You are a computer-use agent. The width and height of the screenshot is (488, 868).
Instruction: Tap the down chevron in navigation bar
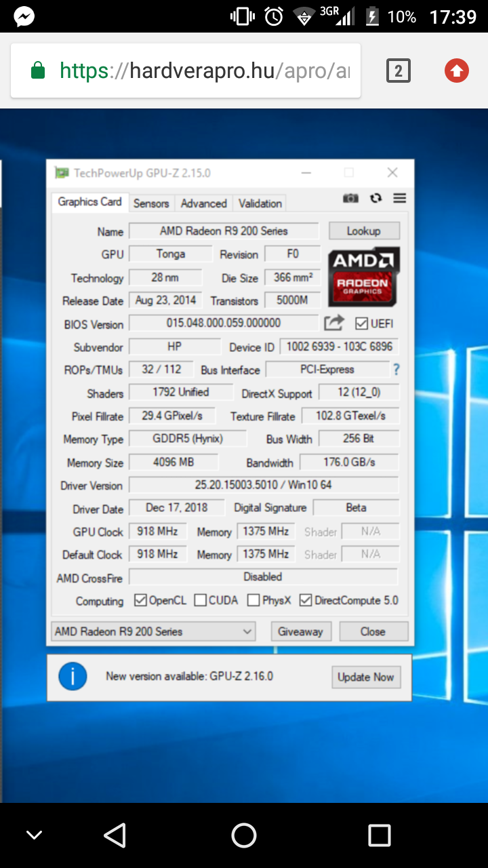point(34,835)
